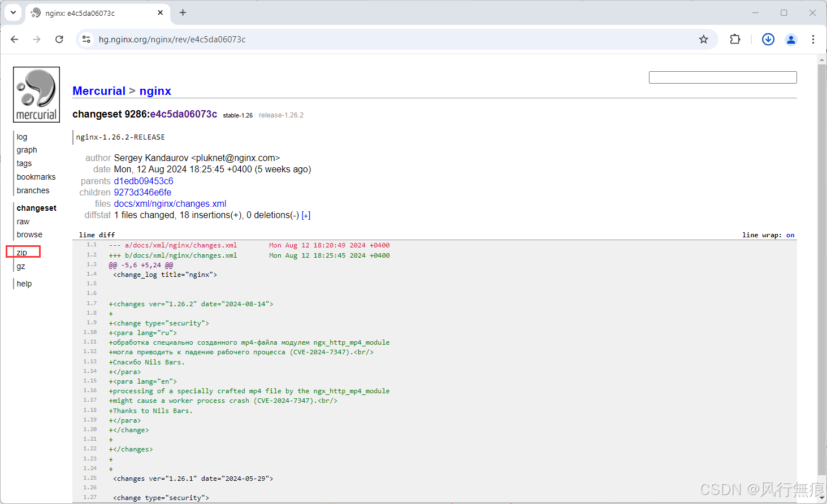Open file docs/xml/nginx/changes.xml
This screenshot has width=827, height=504.
(170, 203)
